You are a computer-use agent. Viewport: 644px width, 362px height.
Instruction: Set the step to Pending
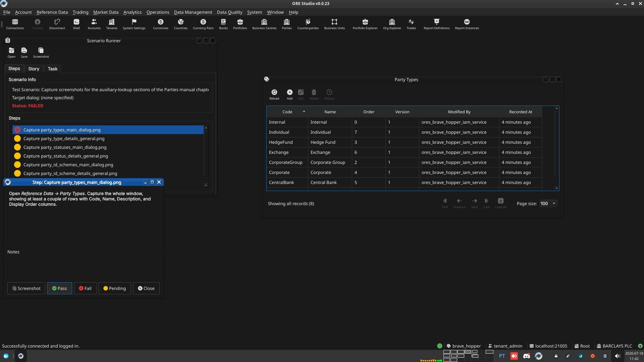(x=115, y=288)
